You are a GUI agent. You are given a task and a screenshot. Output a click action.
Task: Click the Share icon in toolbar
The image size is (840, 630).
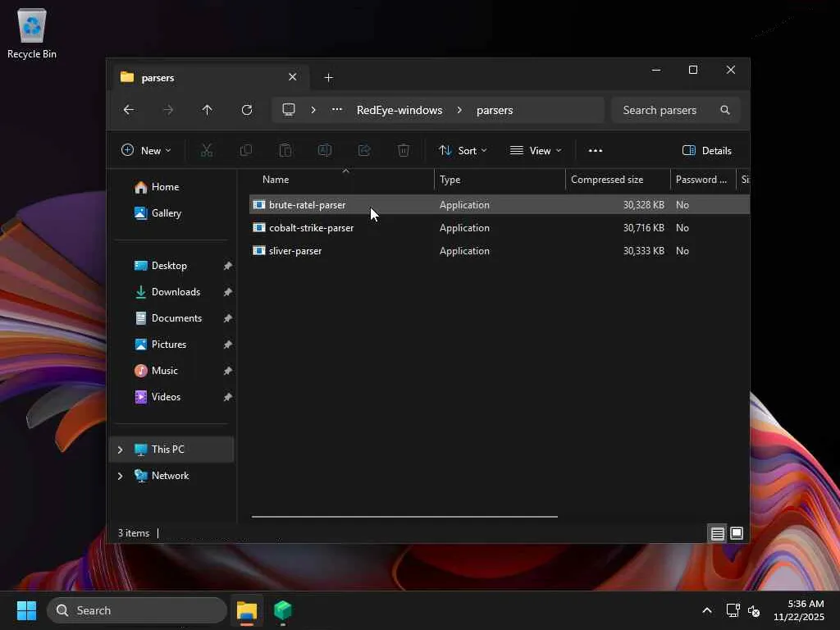pos(364,151)
